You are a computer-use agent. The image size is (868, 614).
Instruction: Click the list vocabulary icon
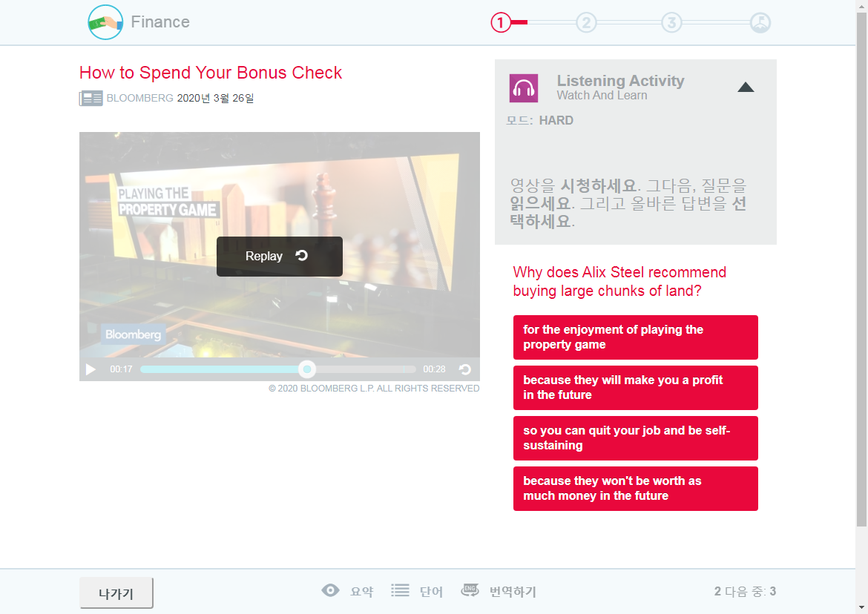400,590
